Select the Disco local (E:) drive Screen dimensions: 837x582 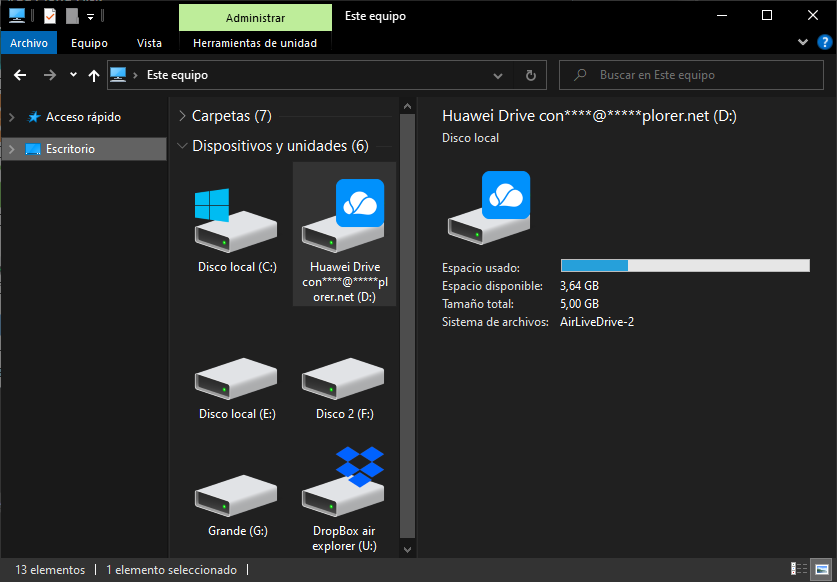pos(237,389)
